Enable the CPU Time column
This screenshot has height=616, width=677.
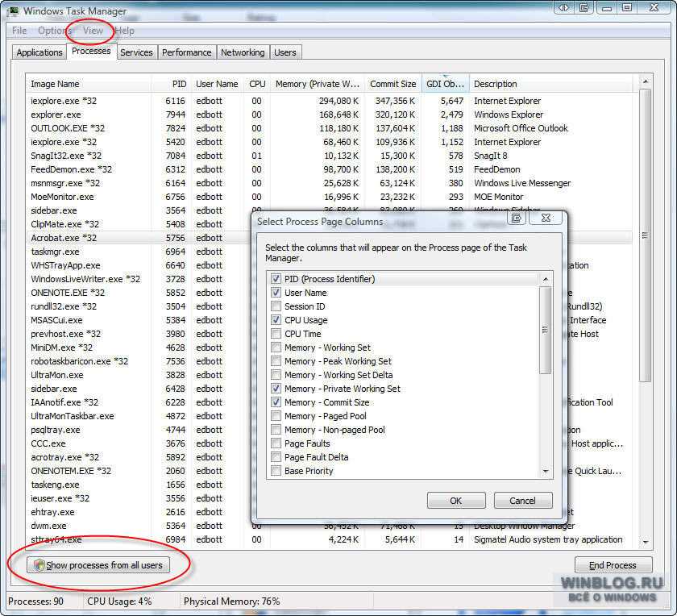coord(276,334)
